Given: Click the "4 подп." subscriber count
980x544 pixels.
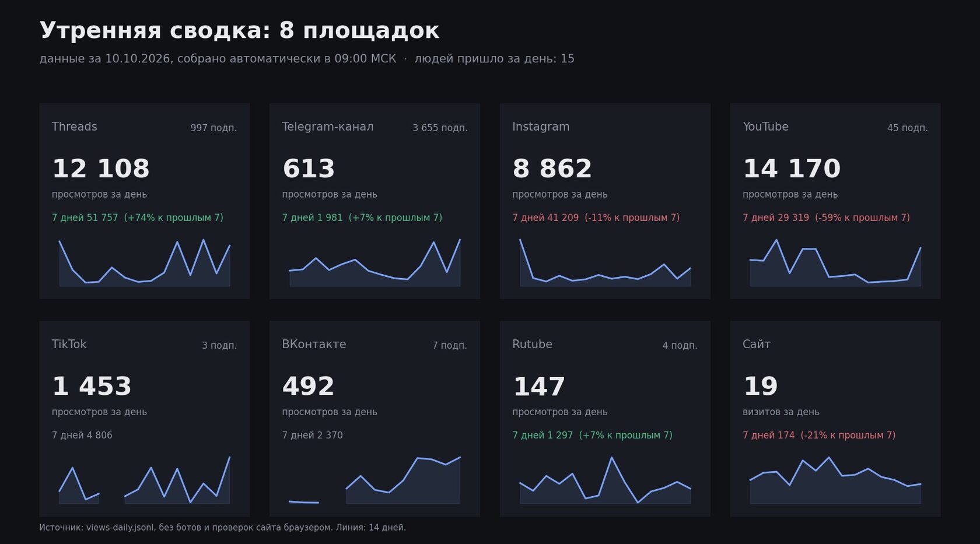Looking at the screenshot, I should pos(680,345).
